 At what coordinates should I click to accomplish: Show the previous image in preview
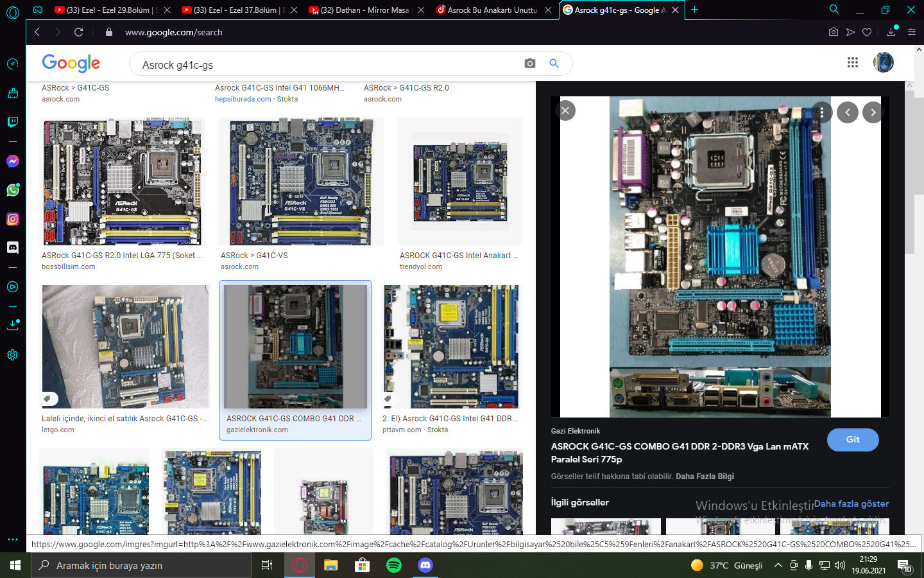[847, 112]
